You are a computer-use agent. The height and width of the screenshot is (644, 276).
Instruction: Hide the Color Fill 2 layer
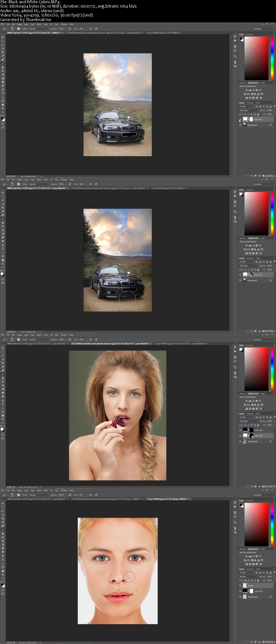tap(240, 430)
